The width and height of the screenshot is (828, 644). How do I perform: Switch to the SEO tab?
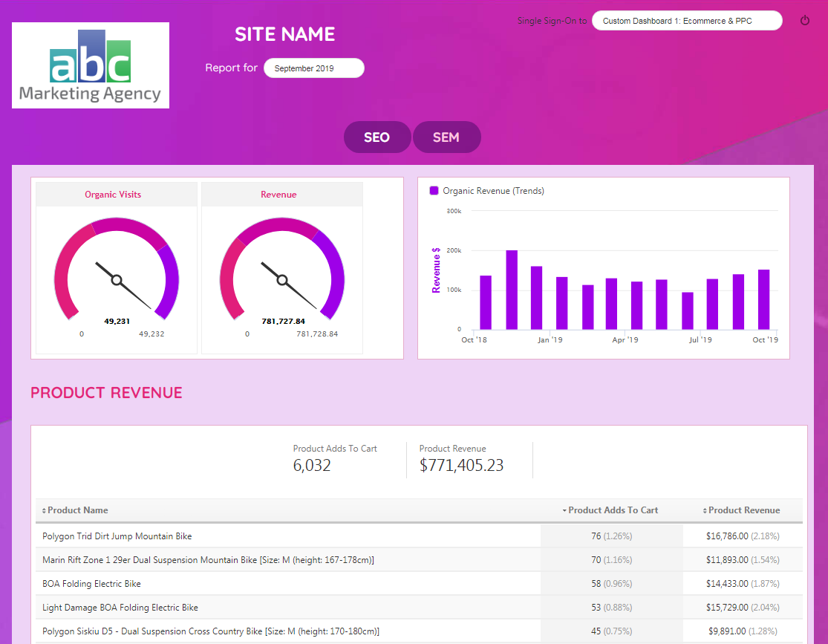coord(376,137)
